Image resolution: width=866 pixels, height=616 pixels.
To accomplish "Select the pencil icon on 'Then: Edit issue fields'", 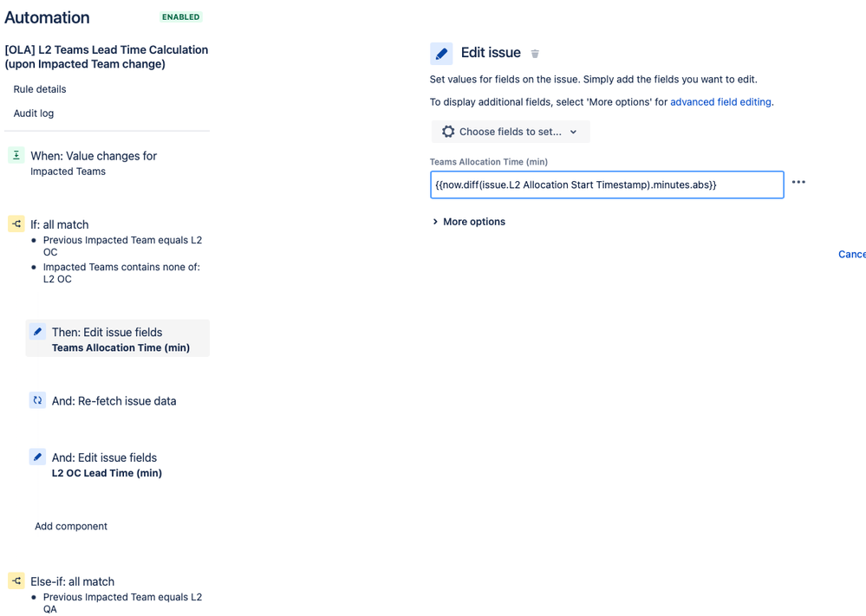I will click(36, 330).
